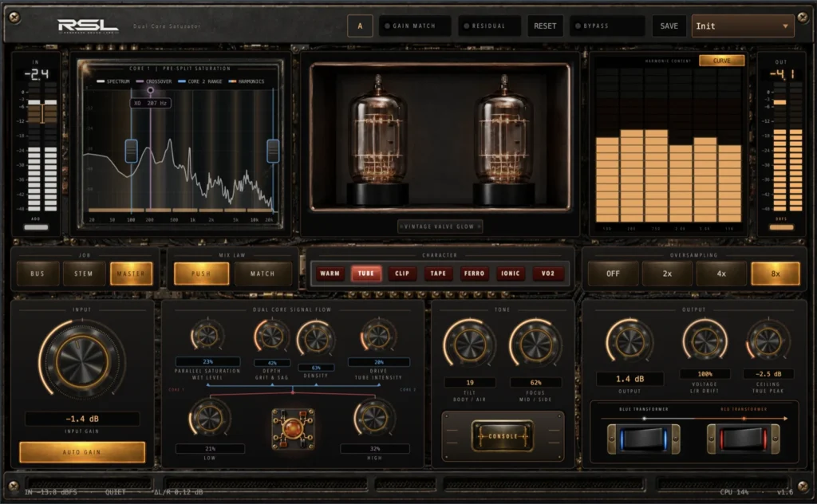Click the large Input Gain knob
The height and width of the screenshot is (504, 817).
tap(82, 360)
